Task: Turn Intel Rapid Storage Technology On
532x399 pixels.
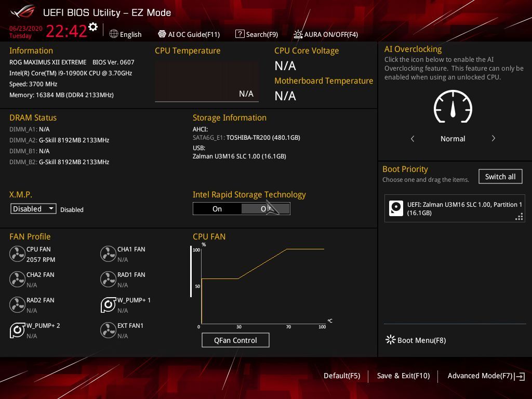Action: 217,209
